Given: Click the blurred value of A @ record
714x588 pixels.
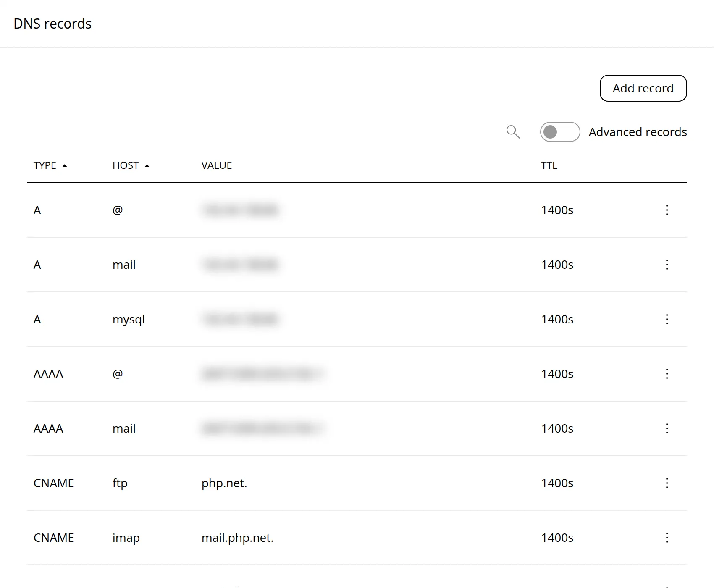Looking at the screenshot, I should point(241,210).
